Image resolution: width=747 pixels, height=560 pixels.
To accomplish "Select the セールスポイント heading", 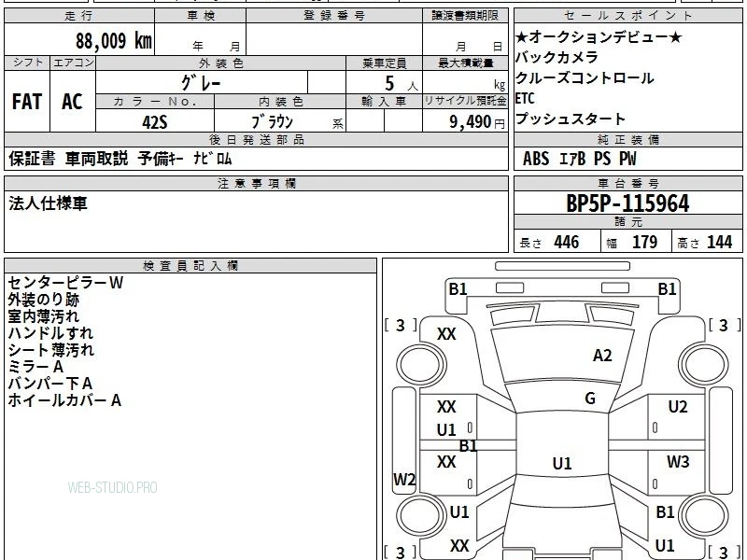I will pyautogui.click(x=627, y=16).
